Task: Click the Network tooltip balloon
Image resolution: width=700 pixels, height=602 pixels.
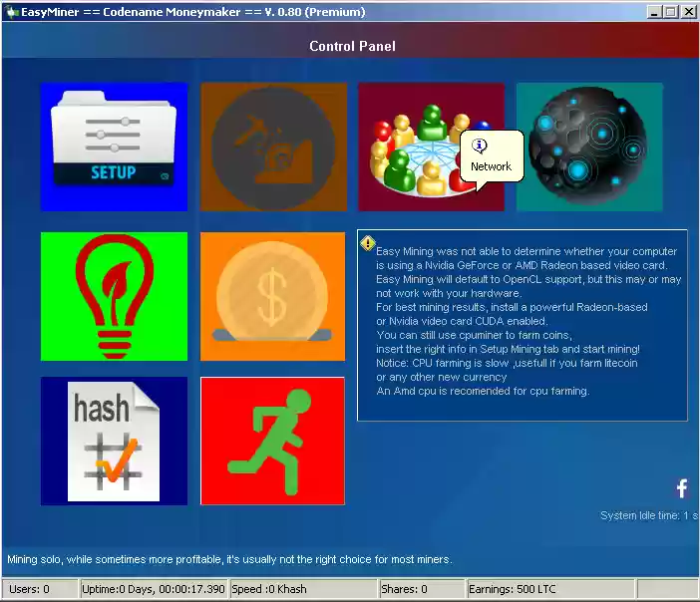Action: (x=492, y=156)
